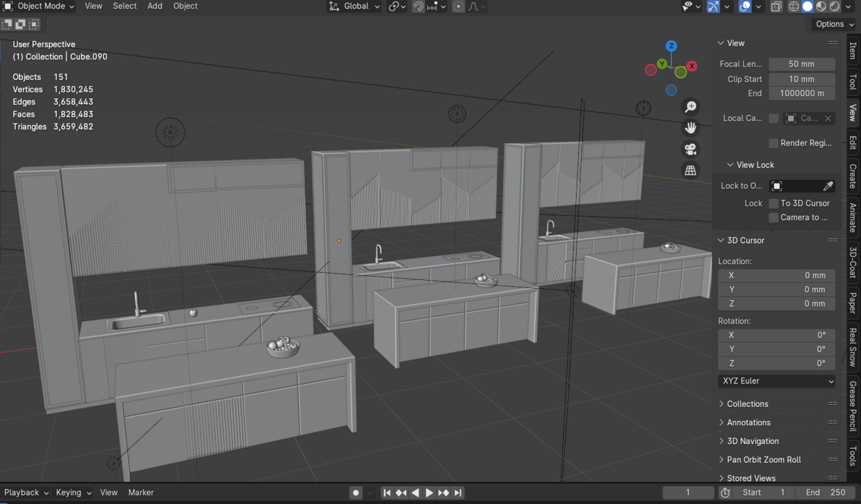Switch to material preview shading
Viewport: 861px width, 504px height.
[821, 6]
